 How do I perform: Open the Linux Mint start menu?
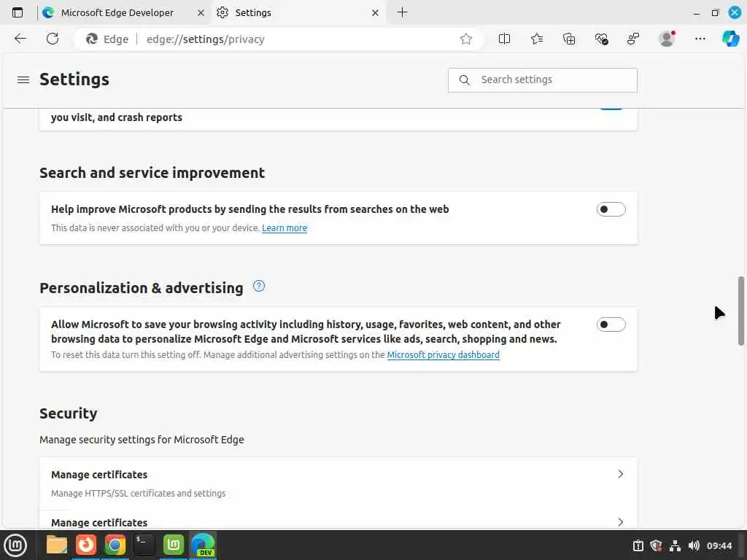coord(15,545)
